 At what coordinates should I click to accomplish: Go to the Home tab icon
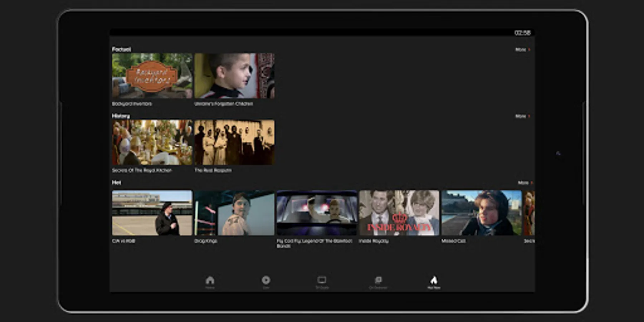coord(210,280)
